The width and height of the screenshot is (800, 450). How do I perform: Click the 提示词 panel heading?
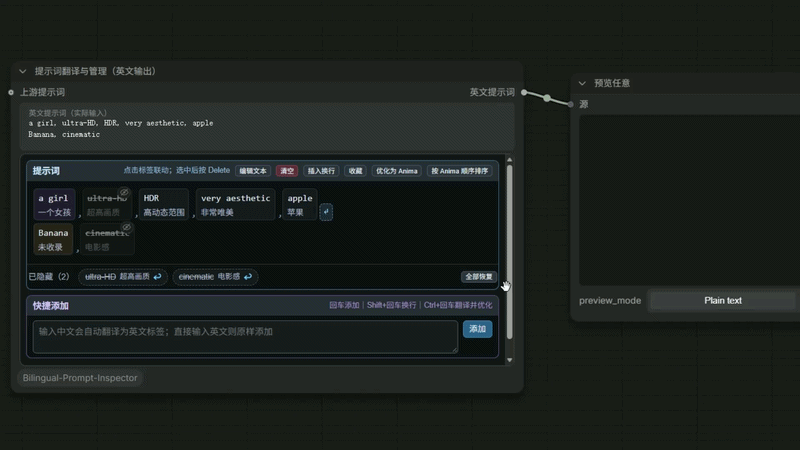[x=46, y=171]
